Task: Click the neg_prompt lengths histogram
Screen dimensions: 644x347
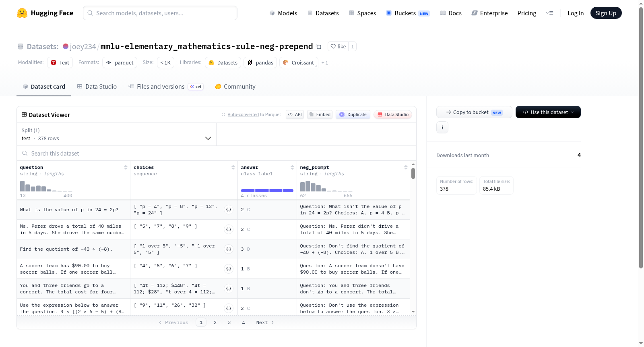Action: (x=326, y=186)
